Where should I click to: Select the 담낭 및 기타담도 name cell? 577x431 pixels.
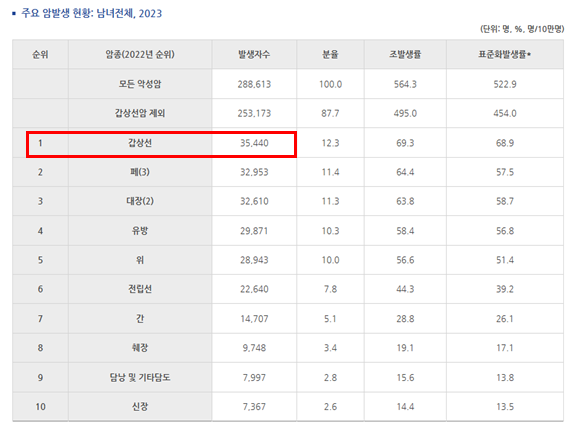point(140,377)
